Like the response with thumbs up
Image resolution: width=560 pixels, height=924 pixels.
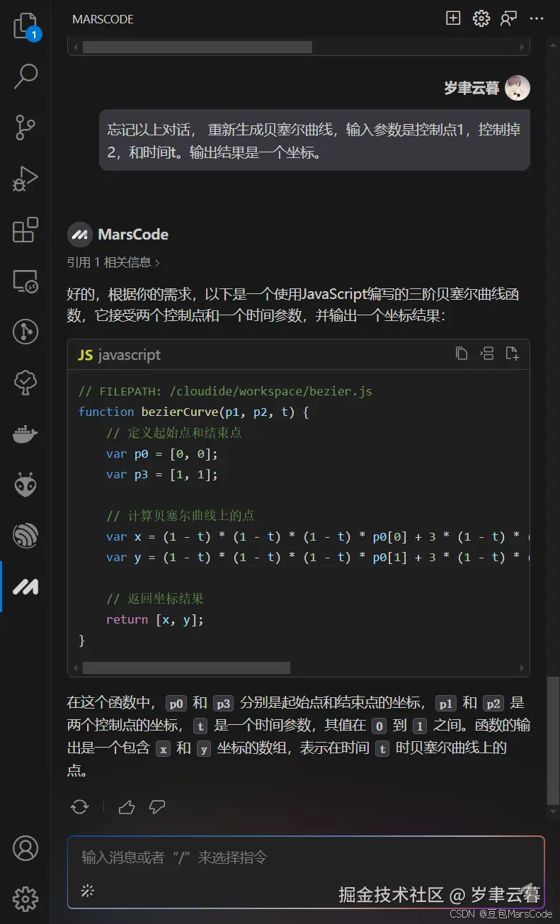tap(127, 806)
